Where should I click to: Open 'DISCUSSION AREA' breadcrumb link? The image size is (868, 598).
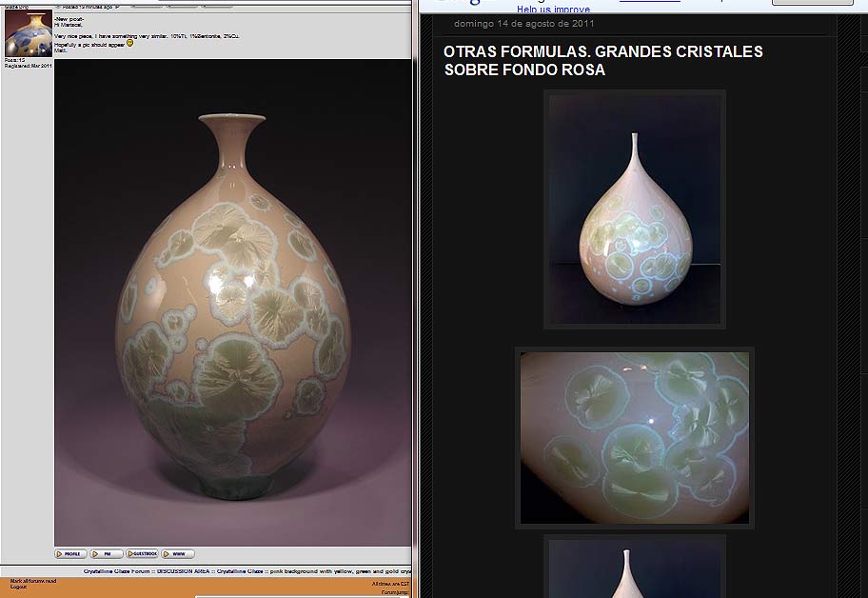pyautogui.click(x=184, y=571)
